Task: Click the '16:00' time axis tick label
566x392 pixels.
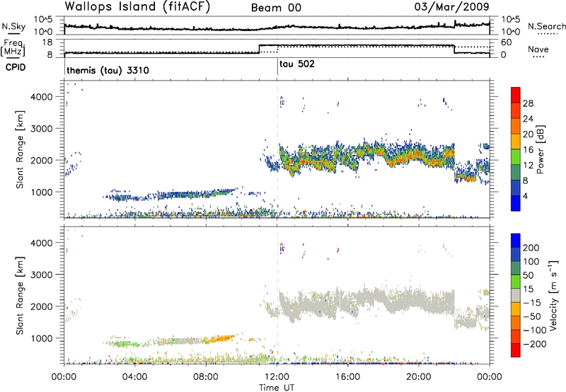Action: point(347,377)
